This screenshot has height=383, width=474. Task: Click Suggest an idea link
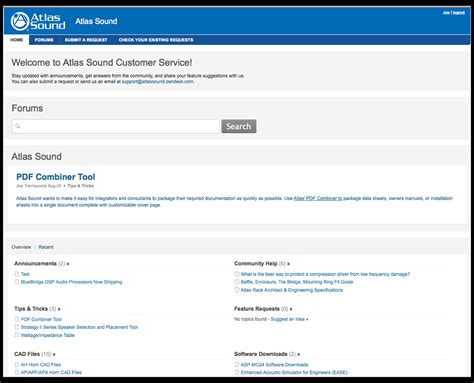pos(289,319)
